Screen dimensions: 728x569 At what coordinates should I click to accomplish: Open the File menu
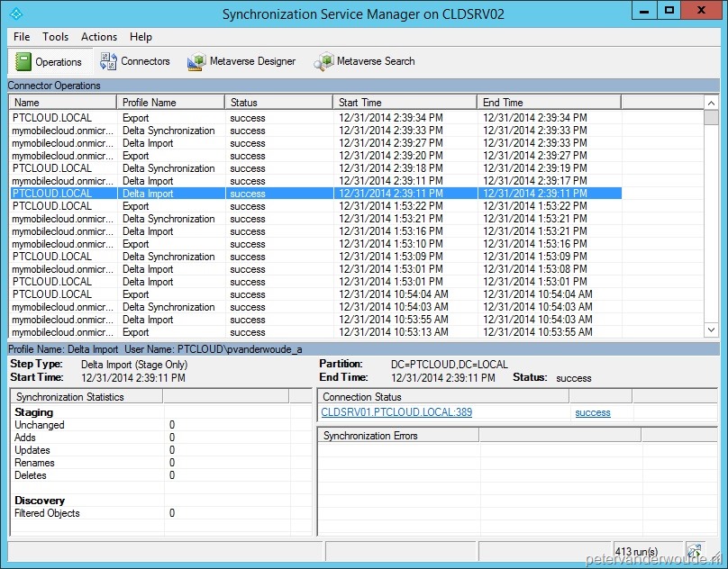[x=22, y=37]
